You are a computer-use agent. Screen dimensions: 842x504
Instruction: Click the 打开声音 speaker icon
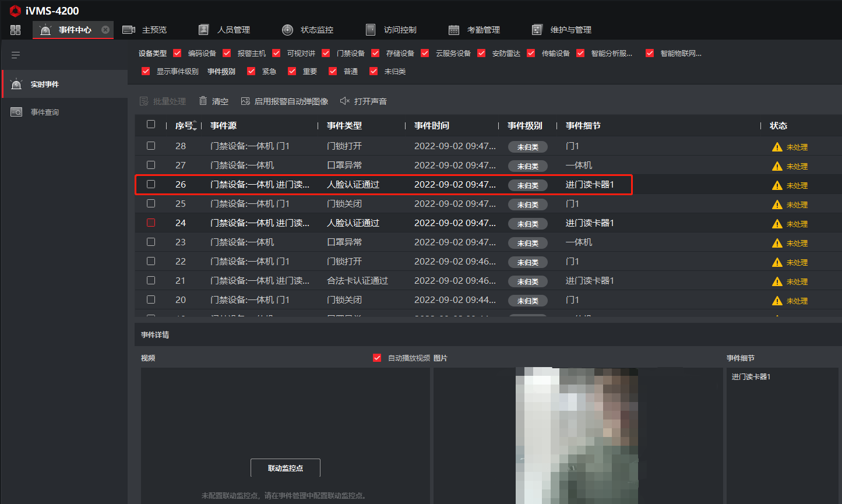(x=345, y=101)
